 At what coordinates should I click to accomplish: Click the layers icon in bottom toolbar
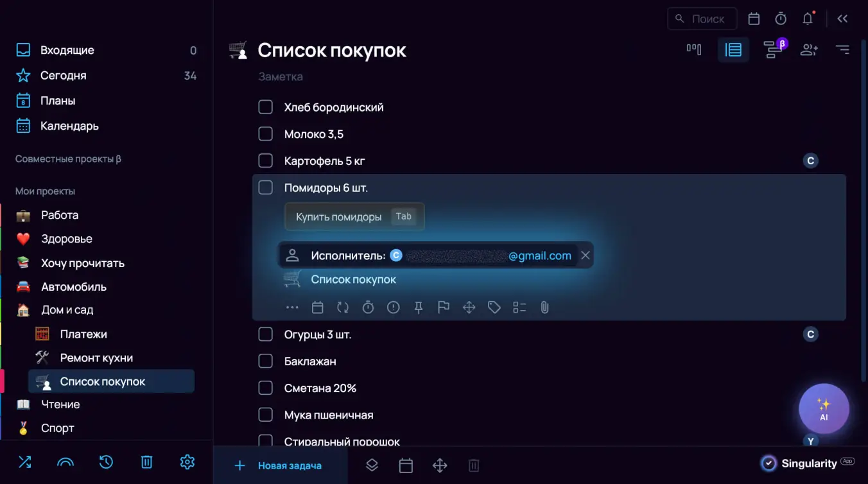[372, 465]
